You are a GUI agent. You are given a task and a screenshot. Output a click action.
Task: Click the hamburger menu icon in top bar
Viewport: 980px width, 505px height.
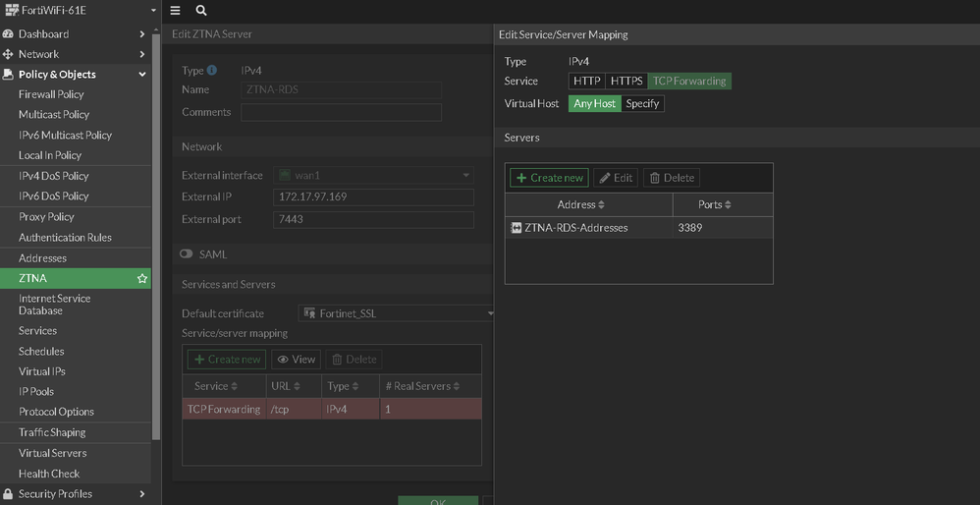(176, 11)
